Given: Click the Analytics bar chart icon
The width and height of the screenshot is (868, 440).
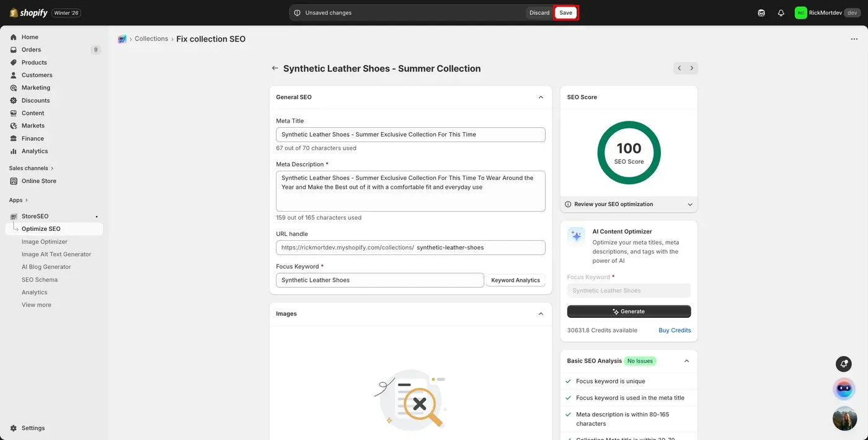Looking at the screenshot, I should pyautogui.click(x=14, y=151).
